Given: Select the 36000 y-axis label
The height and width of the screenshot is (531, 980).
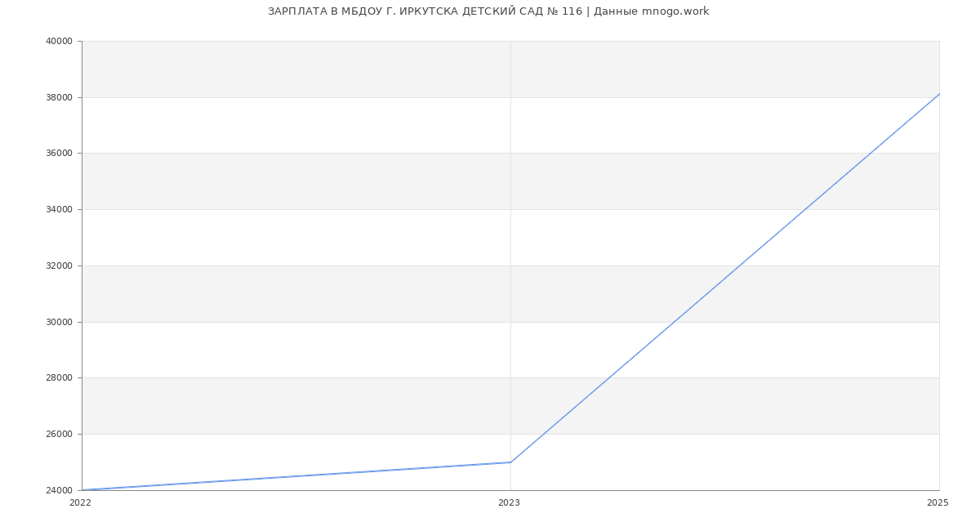Looking at the screenshot, I should point(60,154).
